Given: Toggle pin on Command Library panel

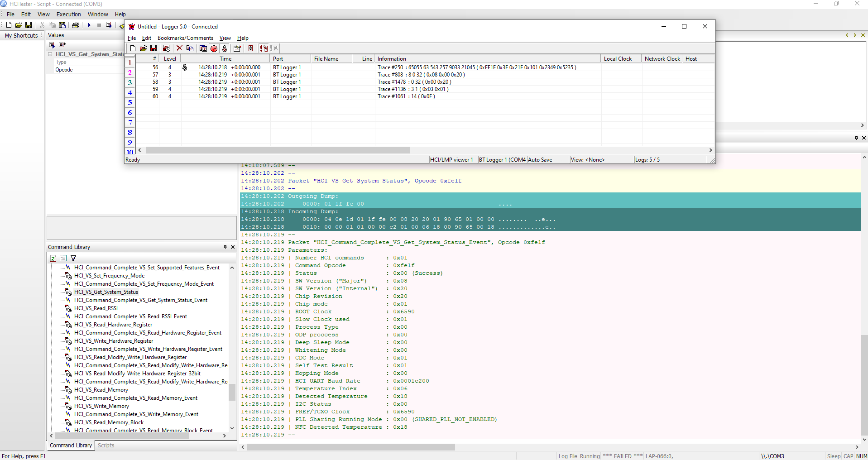Looking at the screenshot, I should 225,247.
